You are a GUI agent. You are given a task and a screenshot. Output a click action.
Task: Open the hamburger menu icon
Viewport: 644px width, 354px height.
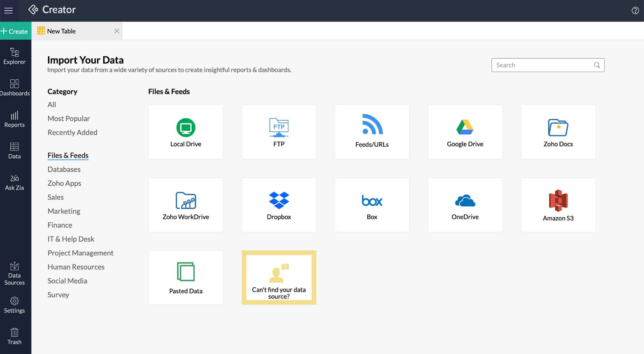8,10
